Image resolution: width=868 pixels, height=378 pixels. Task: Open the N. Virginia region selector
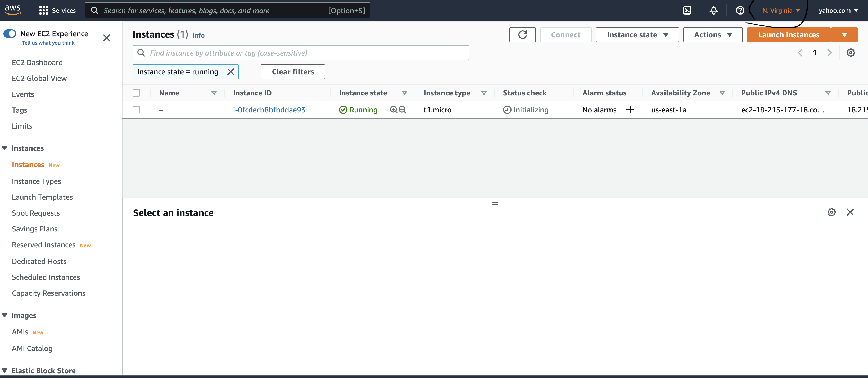point(781,10)
